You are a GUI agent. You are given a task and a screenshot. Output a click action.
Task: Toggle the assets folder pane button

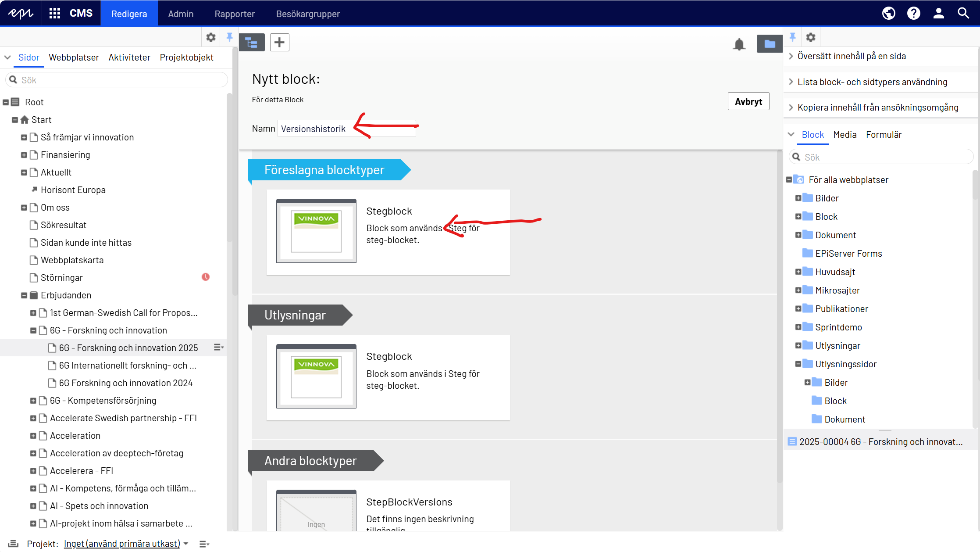point(770,43)
